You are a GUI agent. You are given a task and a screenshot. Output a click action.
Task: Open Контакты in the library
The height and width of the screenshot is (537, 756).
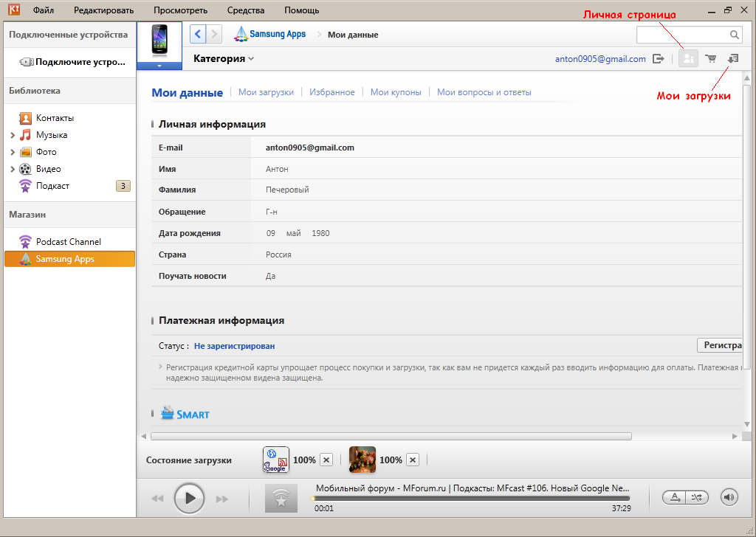[x=55, y=118]
